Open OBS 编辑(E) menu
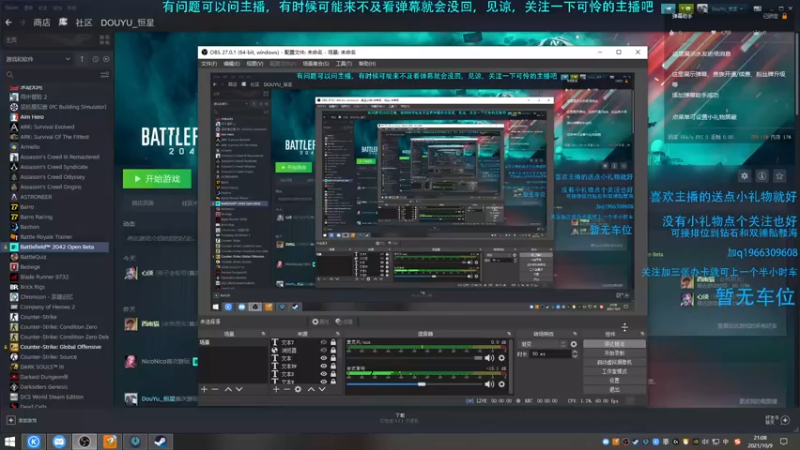The image size is (800, 450). pyautogui.click(x=231, y=64)
